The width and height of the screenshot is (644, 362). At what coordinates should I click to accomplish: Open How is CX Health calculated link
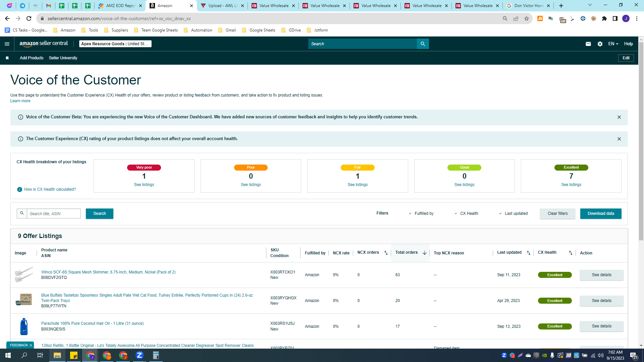(x=50, y=189)
